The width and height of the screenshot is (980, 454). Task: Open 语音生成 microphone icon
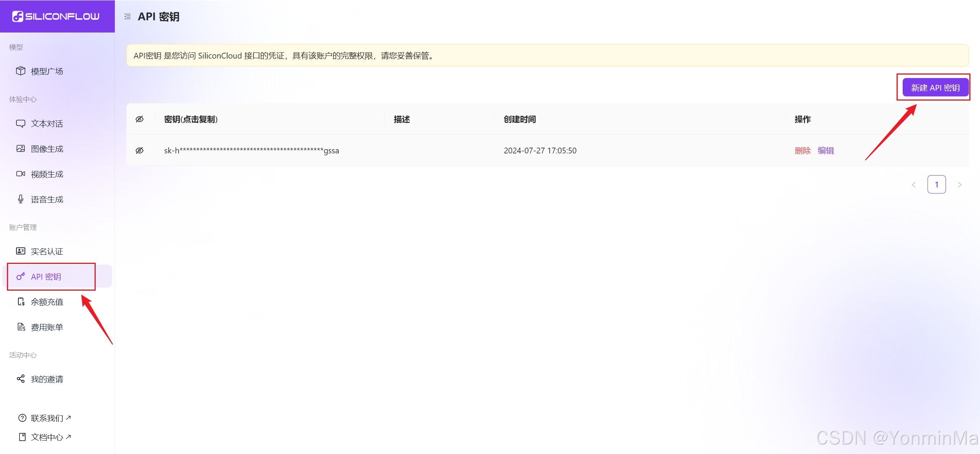21,199
